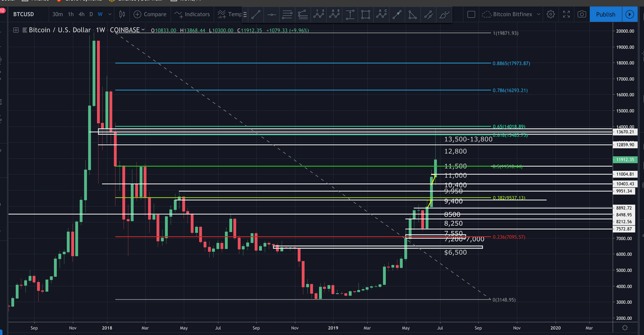Click the 1(19871.93) Fibonacci top label
Screen dimensions: 644x335
tap(505, 33)
